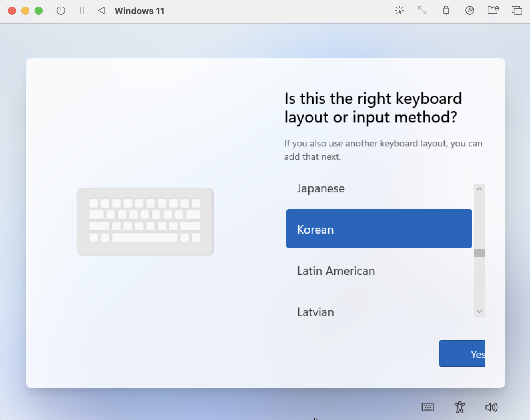
Task: Open the accessibility options icon
Action: pos(460,407)
